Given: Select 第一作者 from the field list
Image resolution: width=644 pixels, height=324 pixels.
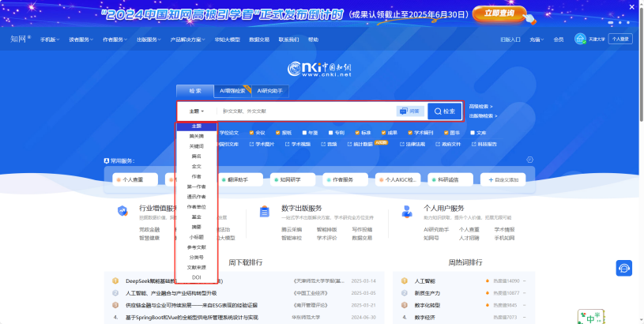Looking at the screenshot, I should (x=196, y=186).
